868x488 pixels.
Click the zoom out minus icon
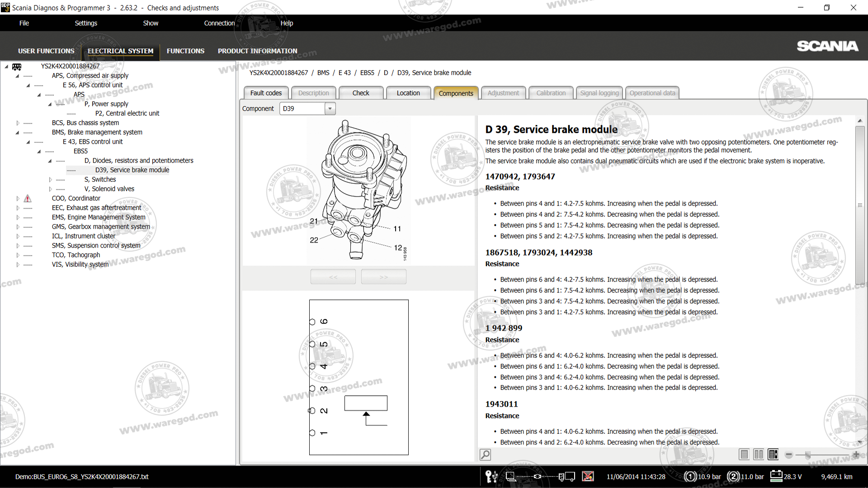(x=789, y=455)
